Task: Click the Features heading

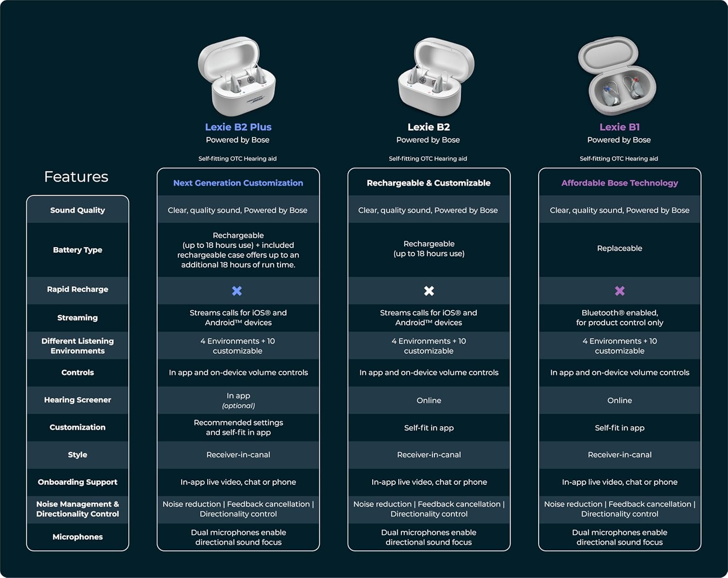Action: click(x=76, y=177)
